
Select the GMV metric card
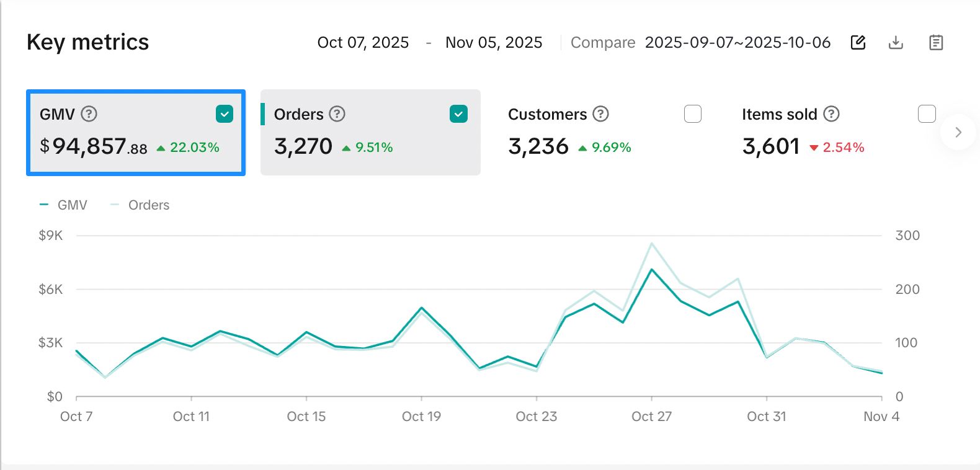[136, 133]
